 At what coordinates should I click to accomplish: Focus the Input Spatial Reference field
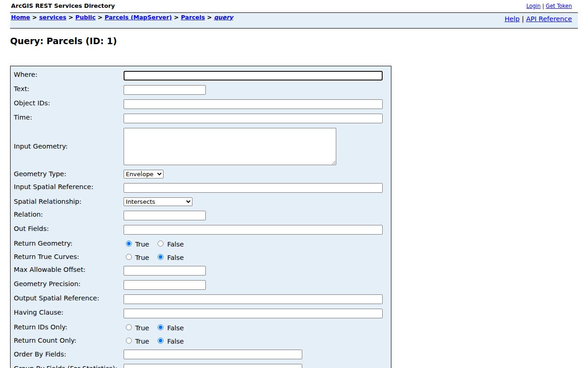(x=253, y=188)
